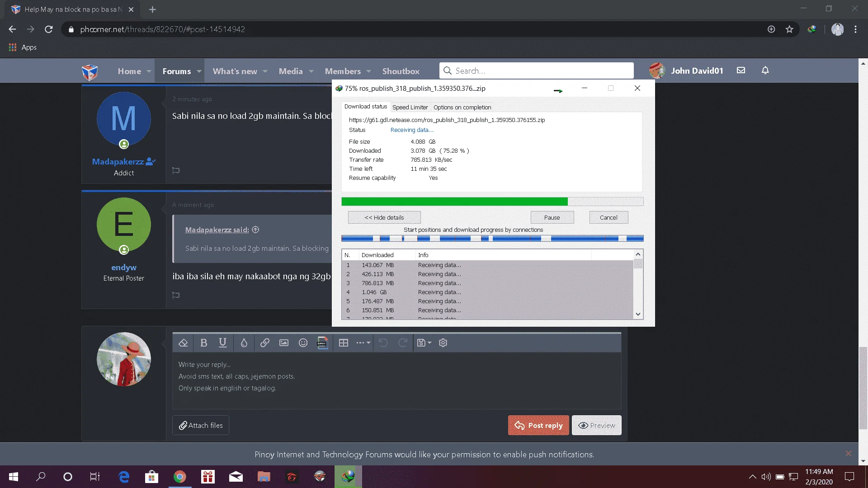868x488 pixels.
Task: Click the reply text area
Action: pos(396,380)
